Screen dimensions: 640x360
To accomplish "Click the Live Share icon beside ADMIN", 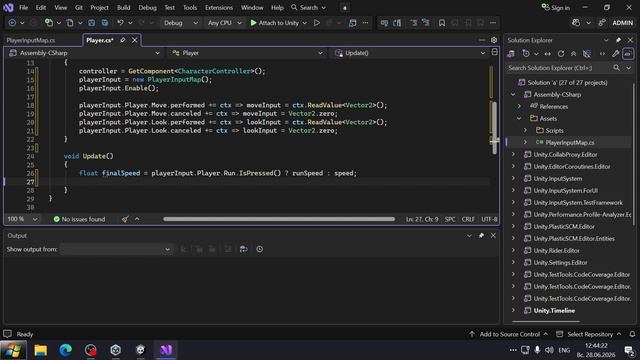I will [x=602, y=23].
